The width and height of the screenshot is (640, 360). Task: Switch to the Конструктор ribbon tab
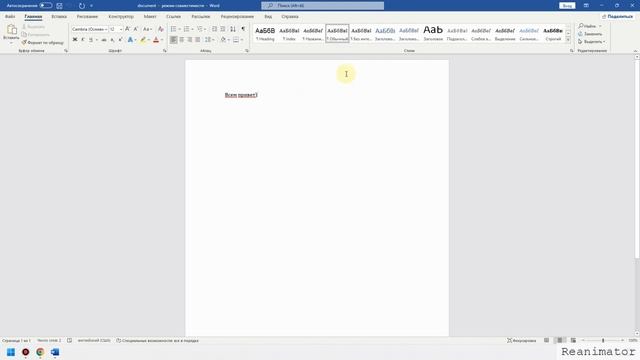(121, 17)
